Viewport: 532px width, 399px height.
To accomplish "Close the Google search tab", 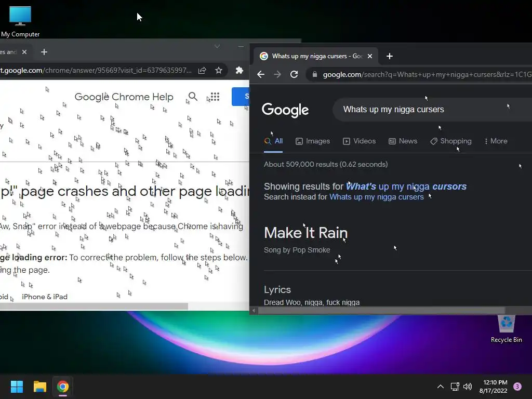I will [370, 56].
